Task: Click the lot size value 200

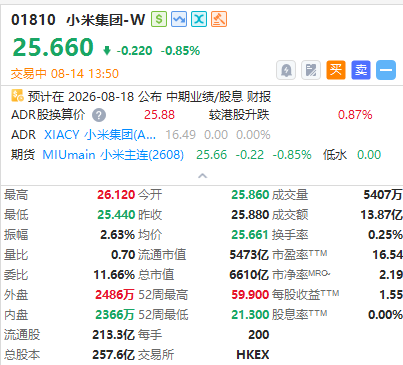Action: coord(259,335)
